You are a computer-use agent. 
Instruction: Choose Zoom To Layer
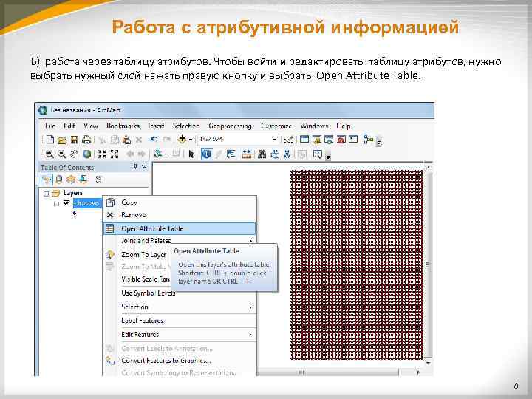[144, 255]
